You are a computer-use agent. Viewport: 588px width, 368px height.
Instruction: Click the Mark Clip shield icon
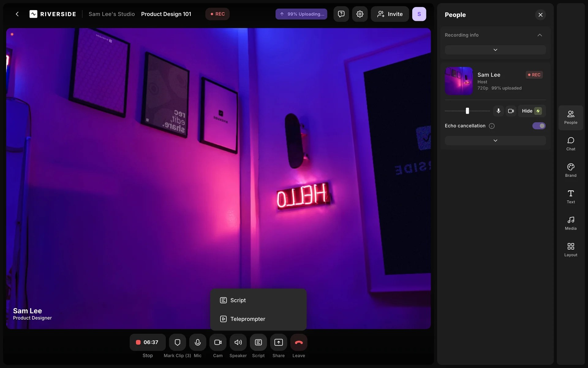(x=177, y=342)
